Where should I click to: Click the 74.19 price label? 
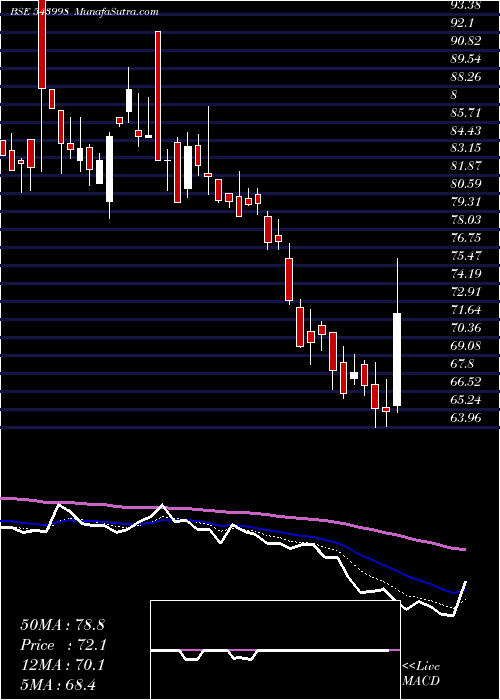click(467, 274)
